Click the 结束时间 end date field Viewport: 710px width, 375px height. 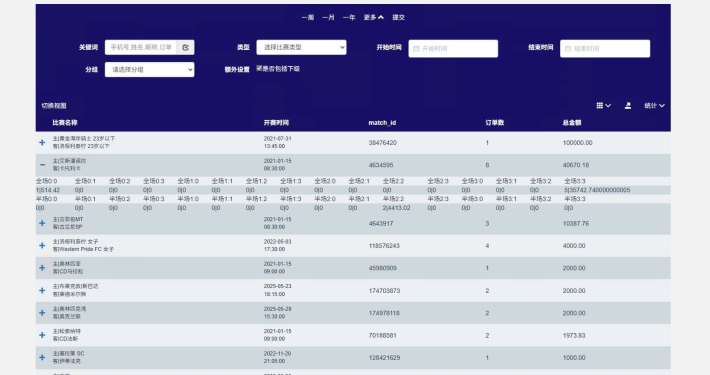[x=605, y=48]
